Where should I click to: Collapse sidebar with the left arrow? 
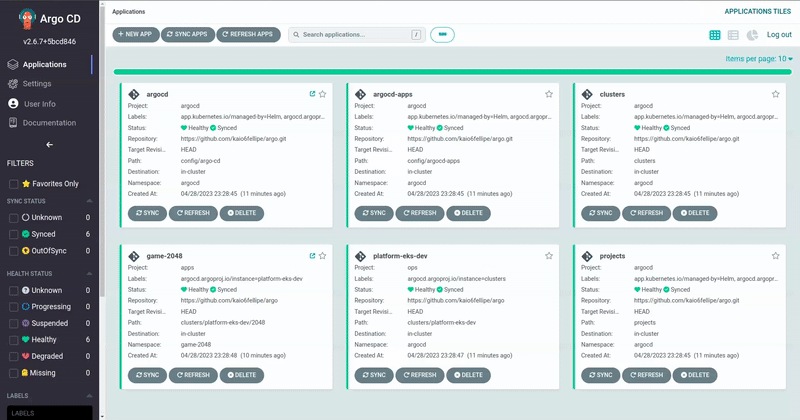click(x=49, y=144)
